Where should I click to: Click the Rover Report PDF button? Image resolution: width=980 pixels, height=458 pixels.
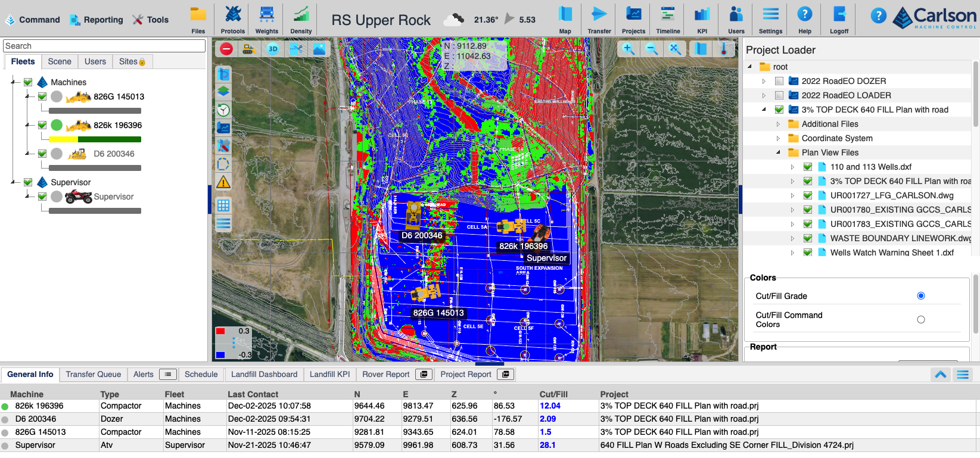[x=424, y=374]
